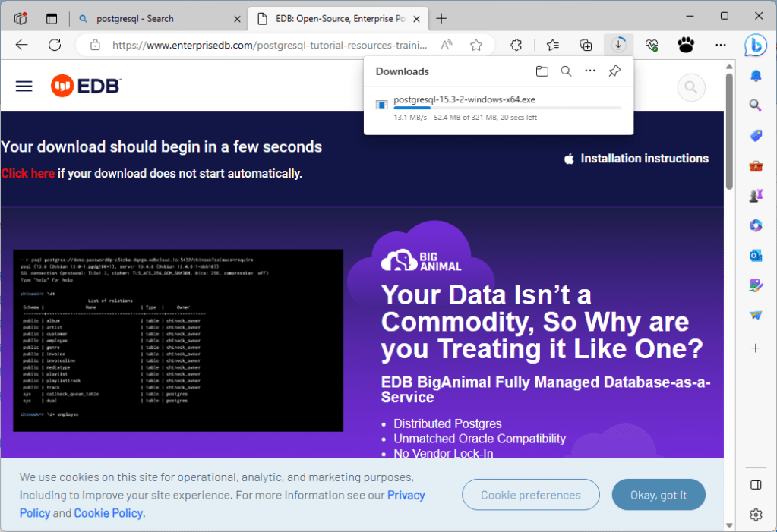Toggle the sidebar visibility button
Screen dimensions: 777x532
coord(755,485)
